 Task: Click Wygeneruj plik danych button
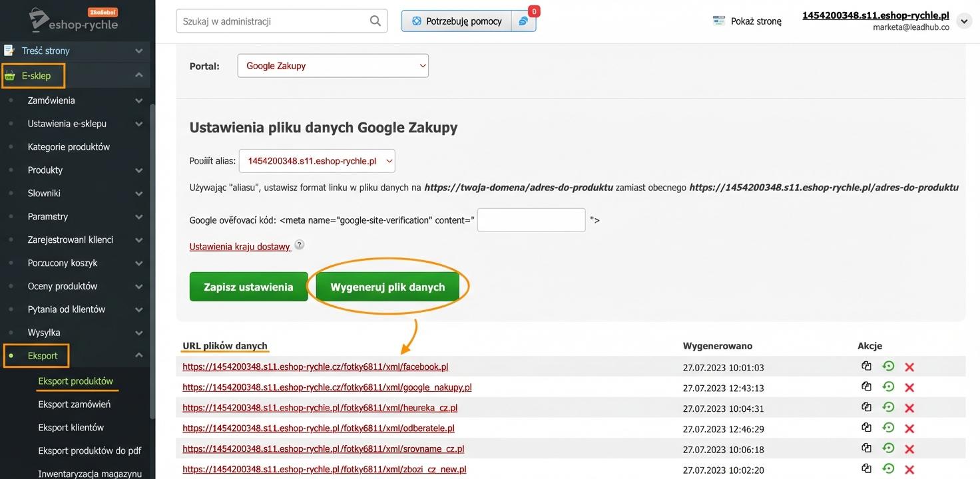pyautogui.click(x=387, y=287)
